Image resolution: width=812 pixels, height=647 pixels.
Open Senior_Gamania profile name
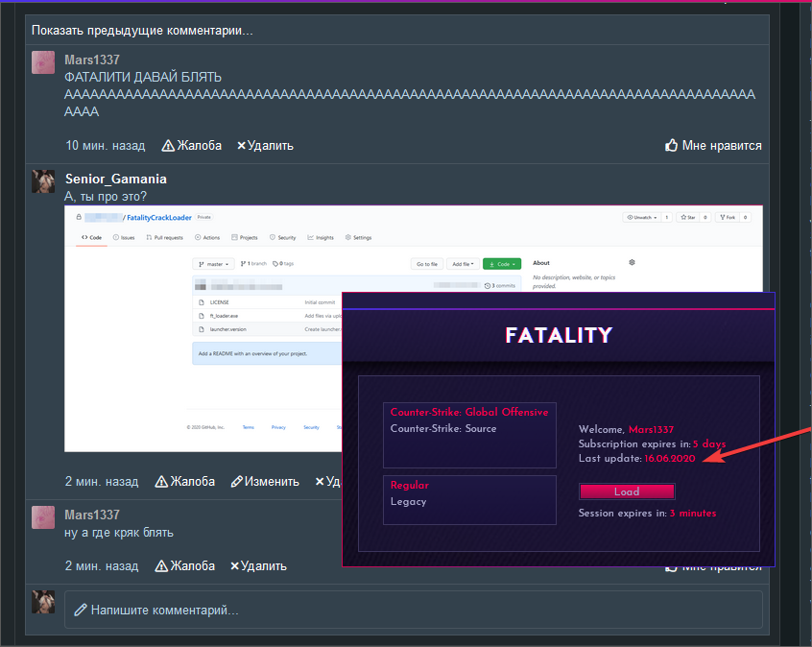(x=116, y=179)
